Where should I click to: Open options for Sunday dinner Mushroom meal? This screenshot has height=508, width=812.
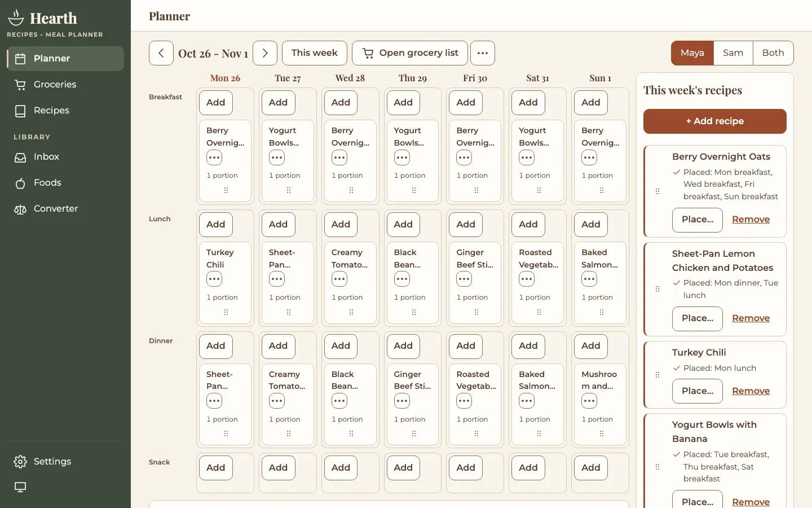coord(589,401)
